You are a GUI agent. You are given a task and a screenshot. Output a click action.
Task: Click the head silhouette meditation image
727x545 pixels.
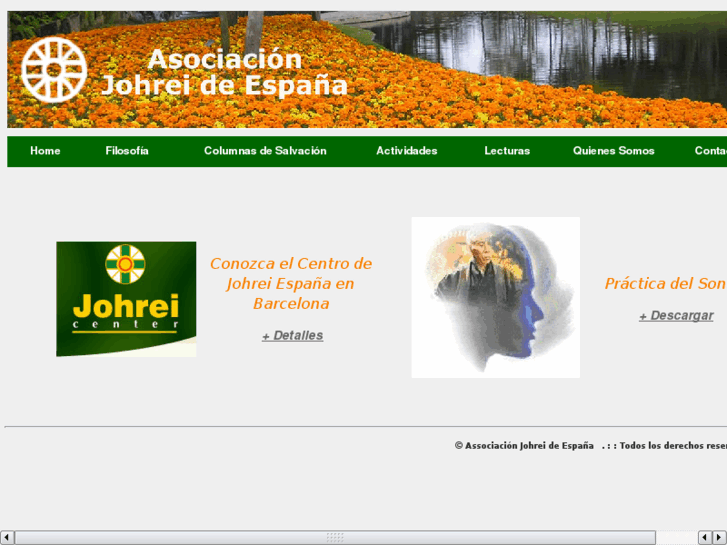(496, 297)
